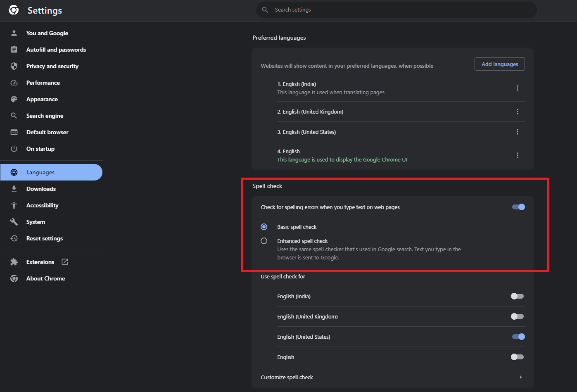Click the Extensions puzzle piece icon
577x392 pixels.
point(14,262)
